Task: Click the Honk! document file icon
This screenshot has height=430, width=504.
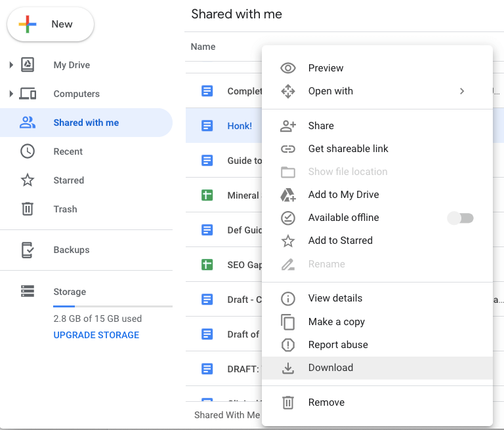Action: (x=207, y=126)
